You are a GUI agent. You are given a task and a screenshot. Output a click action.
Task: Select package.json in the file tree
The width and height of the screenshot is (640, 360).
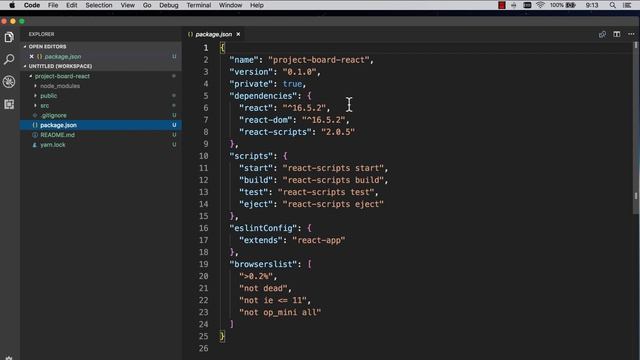pos(101,125)
